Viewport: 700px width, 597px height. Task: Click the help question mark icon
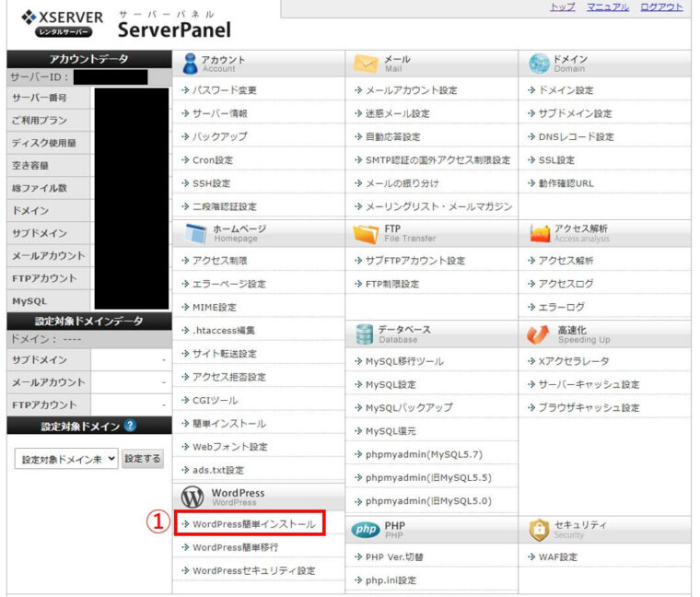tap(130, 426)
